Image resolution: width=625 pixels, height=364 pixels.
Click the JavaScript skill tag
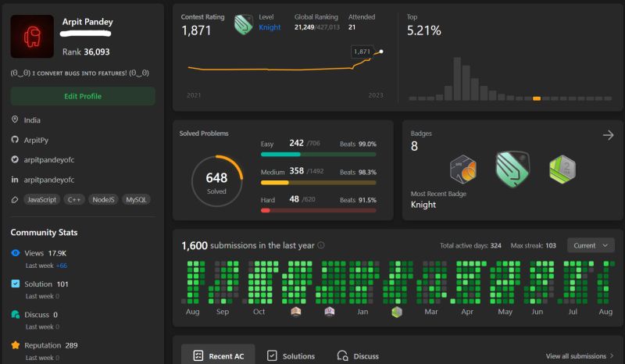[42, 199]
